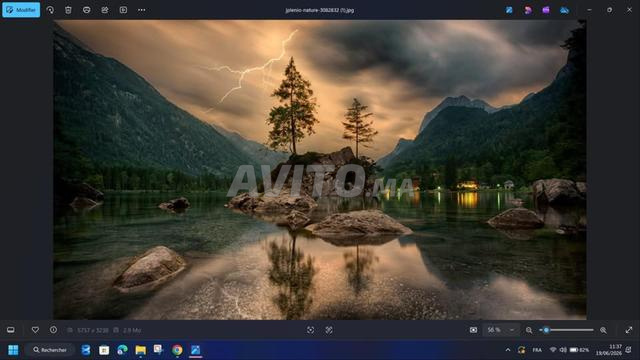
Task: Add photo to favorites with heart icon
Action: point(35,330)
